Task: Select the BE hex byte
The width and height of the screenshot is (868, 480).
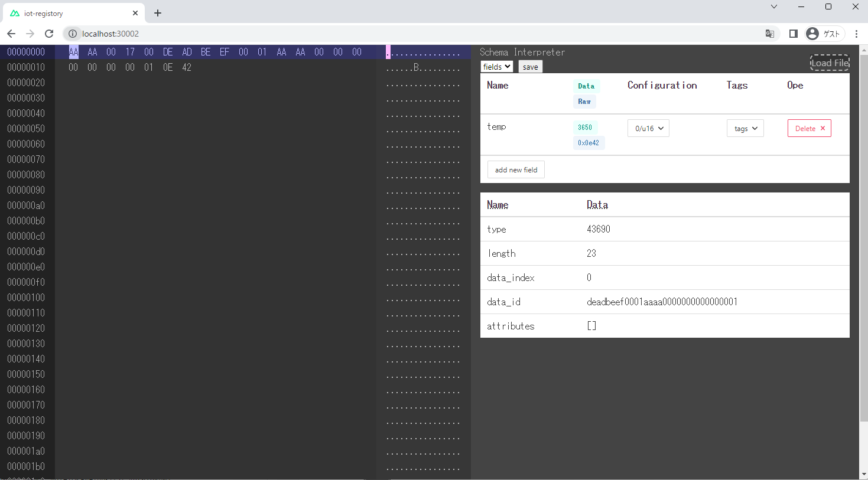Action: point(206,52)
